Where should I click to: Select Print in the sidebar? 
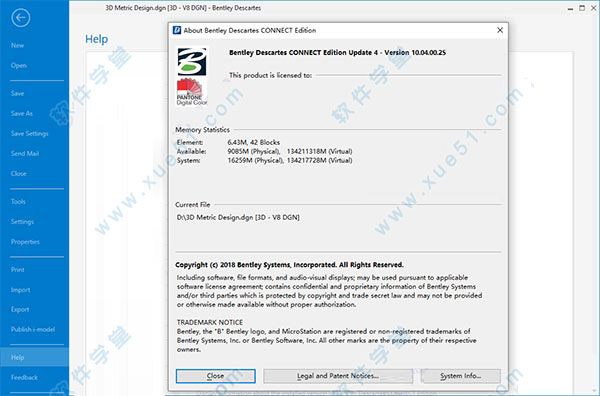(x=17, y=270)
